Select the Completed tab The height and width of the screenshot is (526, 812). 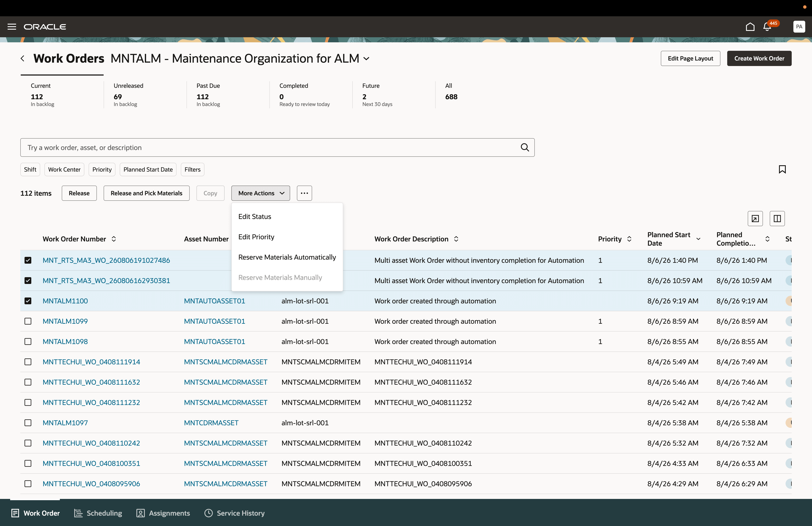[311, 95]
